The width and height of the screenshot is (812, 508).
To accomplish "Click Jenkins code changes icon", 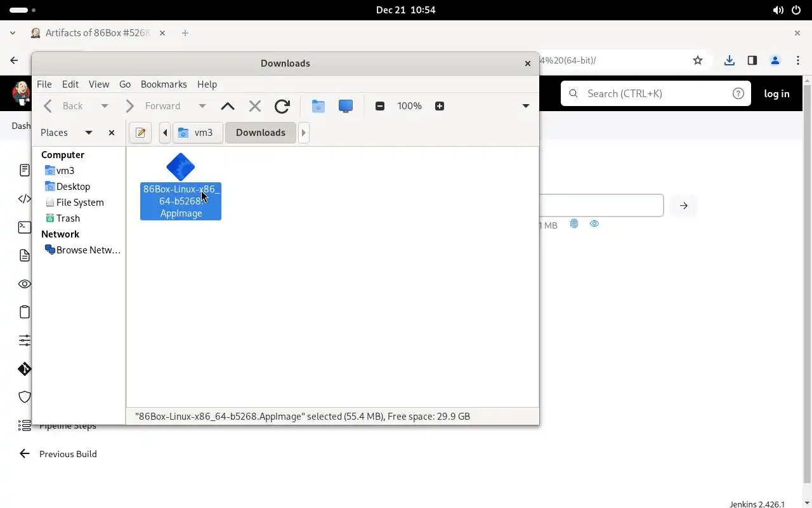I will pyautogui.click(x=24, y=199).
